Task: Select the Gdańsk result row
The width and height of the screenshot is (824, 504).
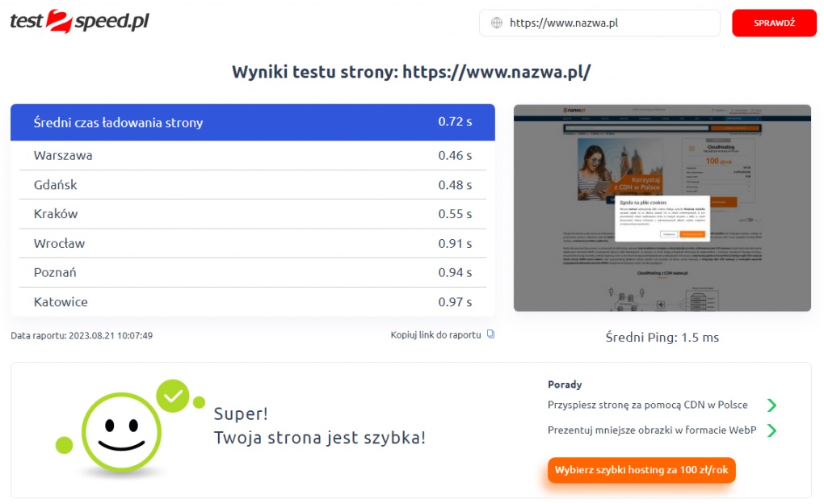Action: (x=252, y=185)
